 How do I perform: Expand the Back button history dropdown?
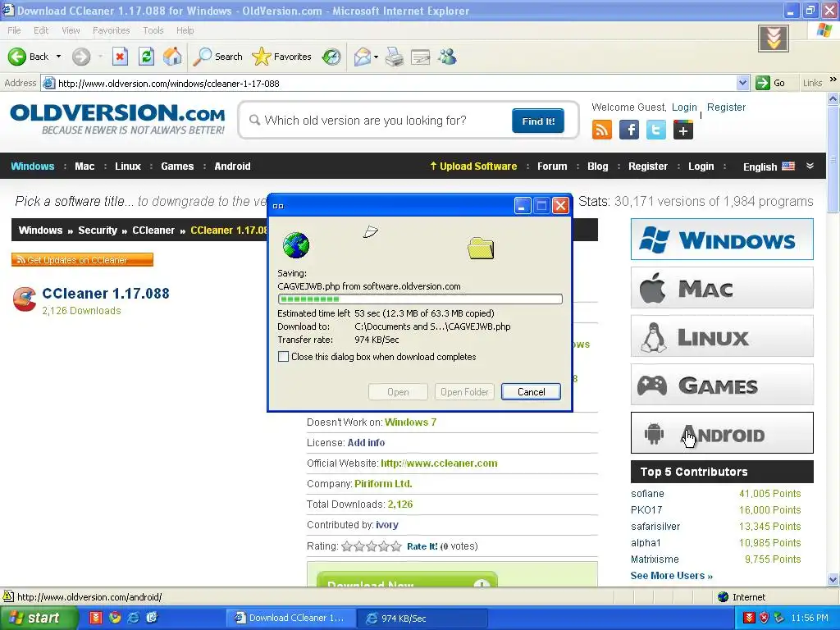[58, 57]
